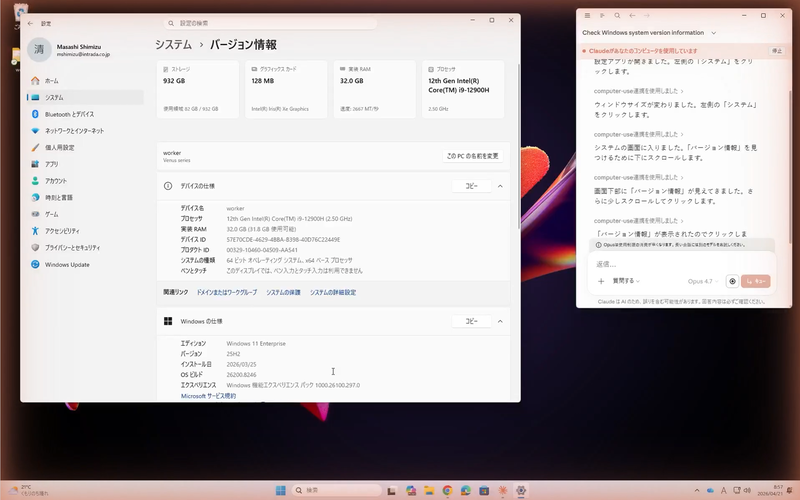Click the target icon beside the queue button
The image size is (800, 500).
click(732, 281)
